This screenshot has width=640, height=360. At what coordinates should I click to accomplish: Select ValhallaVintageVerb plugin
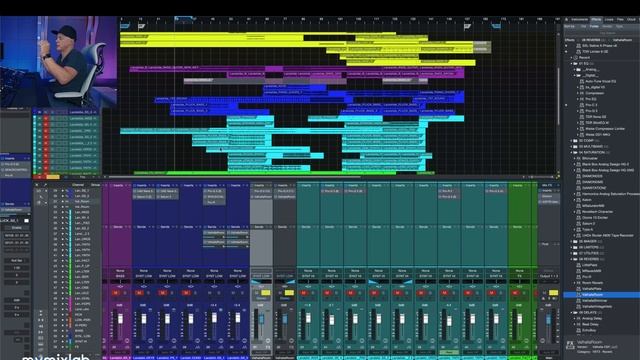[597, 307]
